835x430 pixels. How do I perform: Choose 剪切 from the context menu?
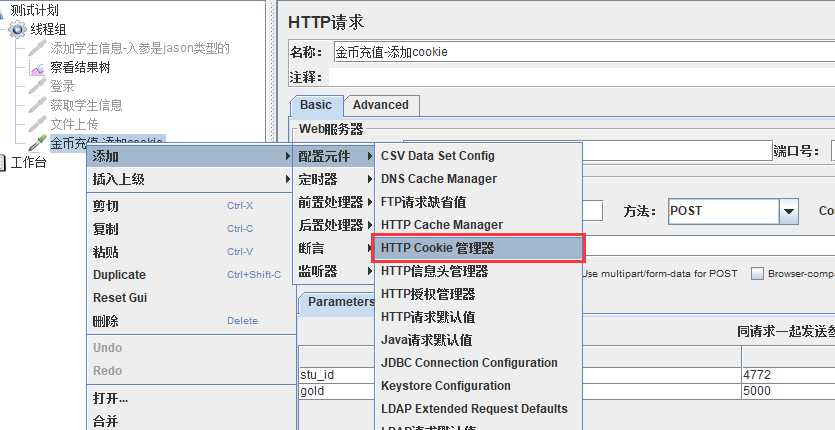tap(191, 206)
